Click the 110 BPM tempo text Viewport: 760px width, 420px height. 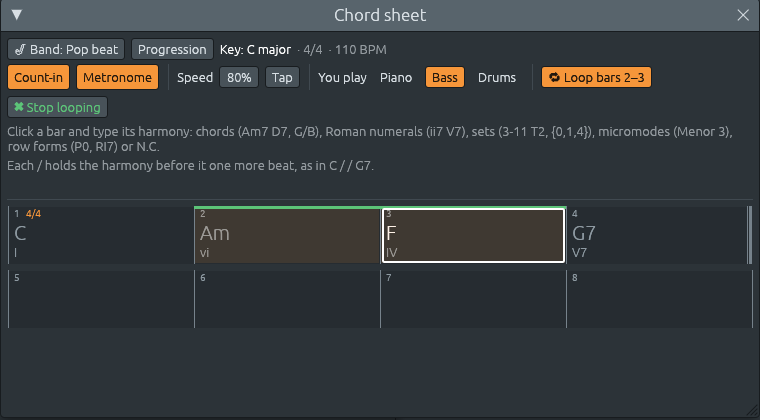point(361,49)
